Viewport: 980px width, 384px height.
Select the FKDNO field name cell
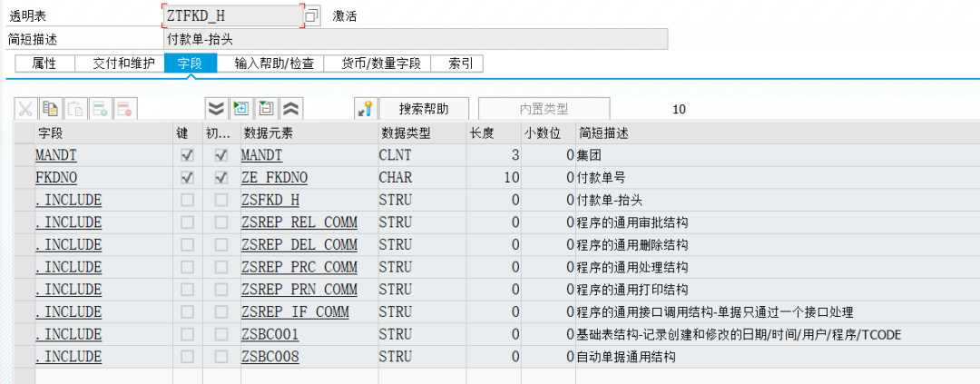[103, 178]
